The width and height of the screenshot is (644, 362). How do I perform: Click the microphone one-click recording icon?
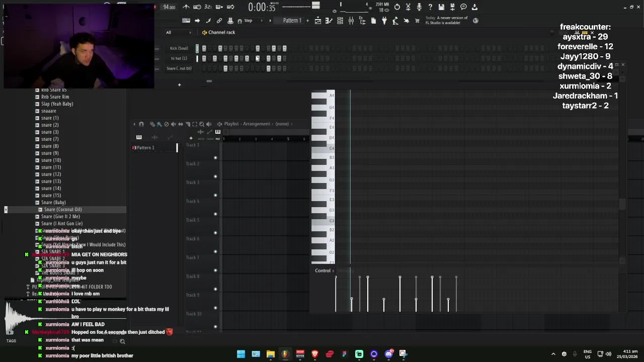(x=419, y=7)
